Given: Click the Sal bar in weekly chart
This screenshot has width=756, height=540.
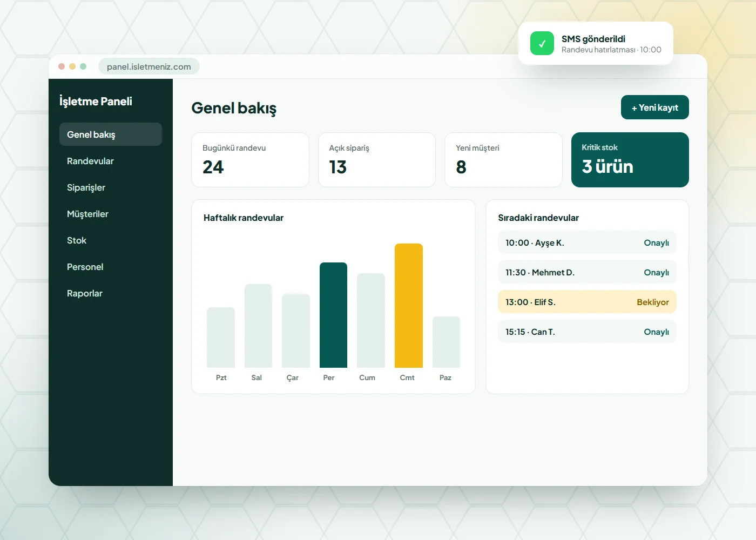Looking at the screenshot, I should click(258, 326).
